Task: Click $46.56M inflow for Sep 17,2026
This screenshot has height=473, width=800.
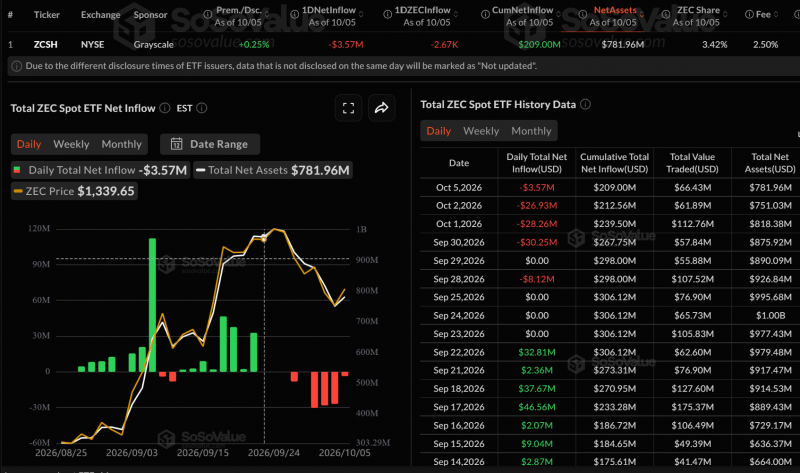Action: tap(537, 407)
